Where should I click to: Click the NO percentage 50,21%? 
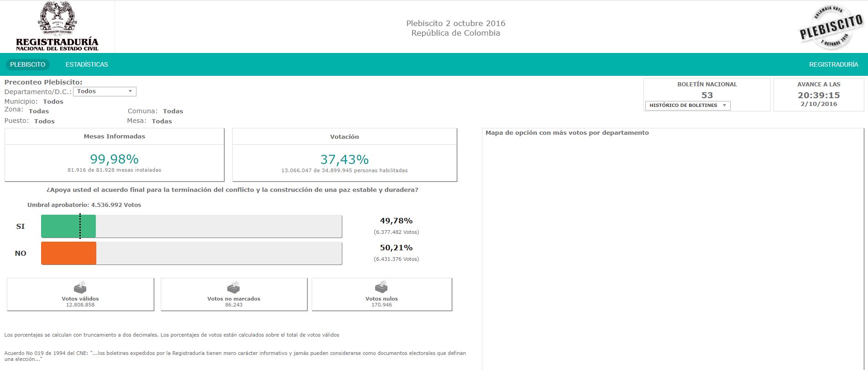click(396, 248)
